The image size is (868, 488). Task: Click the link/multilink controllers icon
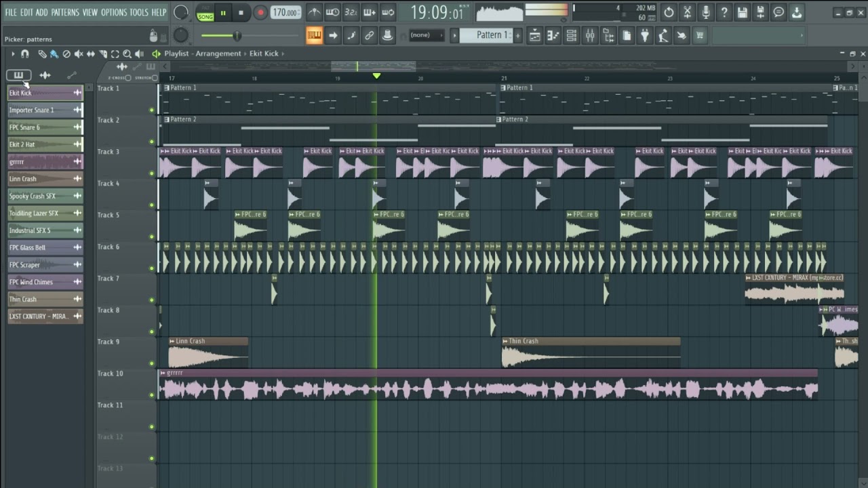tap(369, 35)
